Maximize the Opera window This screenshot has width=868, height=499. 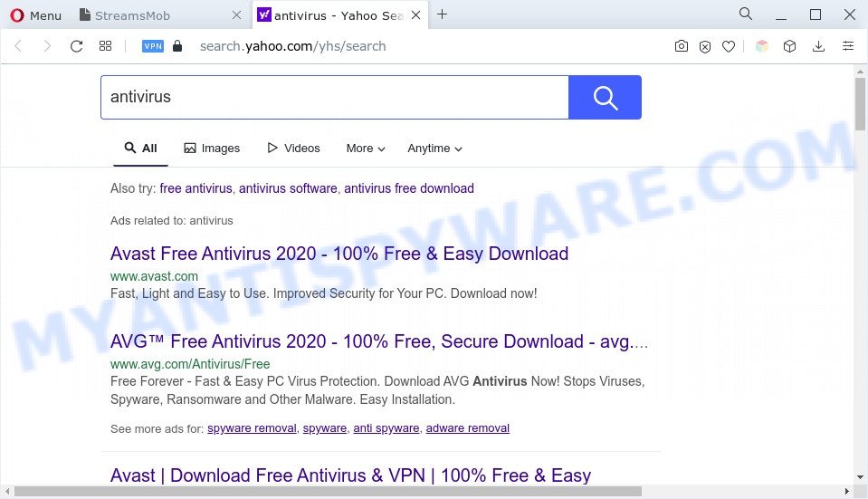tap(816, 15)
